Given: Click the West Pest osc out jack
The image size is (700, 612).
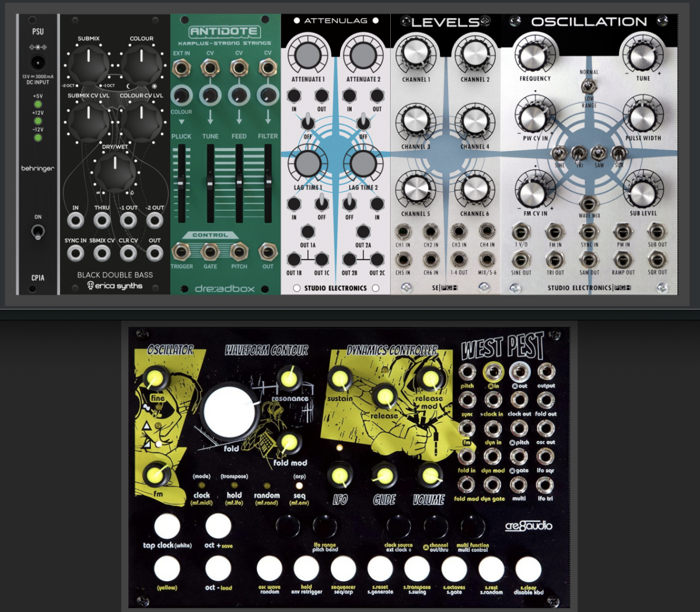Looking at the screenshot, I should pyautogui.click(x=546, y=428).
